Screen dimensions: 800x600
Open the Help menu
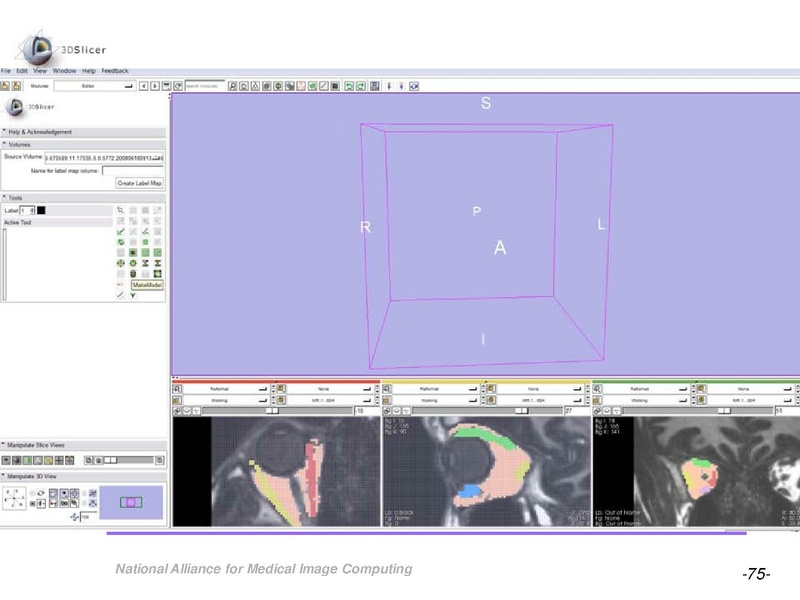coord(89,71)
